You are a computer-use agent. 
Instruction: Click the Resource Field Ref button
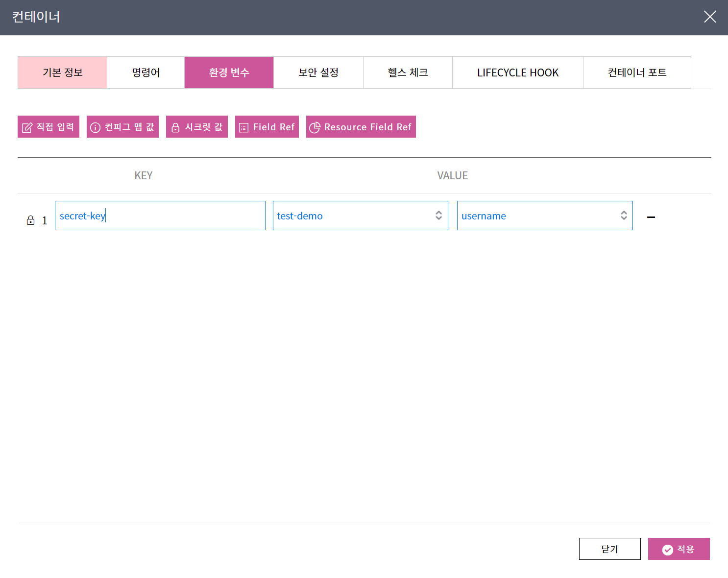361,127
